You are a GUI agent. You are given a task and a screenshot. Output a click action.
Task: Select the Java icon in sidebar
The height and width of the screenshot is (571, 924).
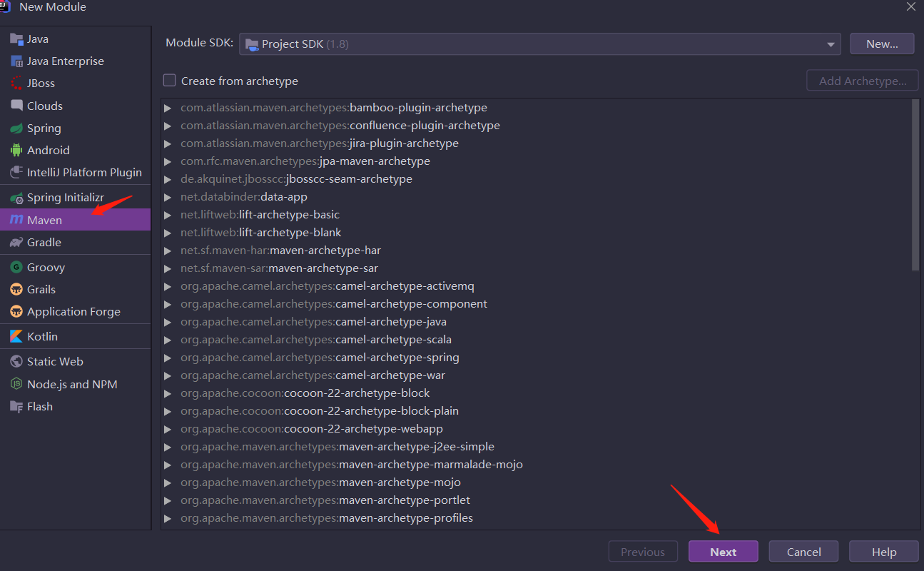coord(16,39)
